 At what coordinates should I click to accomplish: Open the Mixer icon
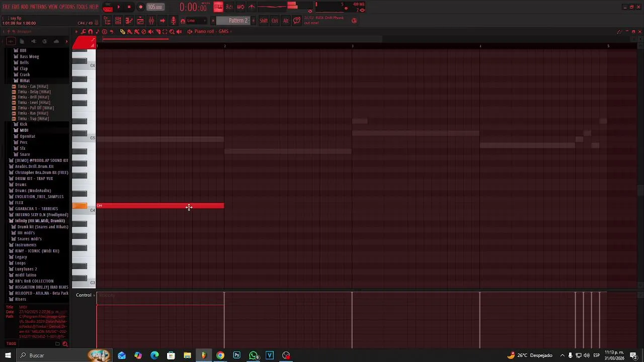click(151, 21)
